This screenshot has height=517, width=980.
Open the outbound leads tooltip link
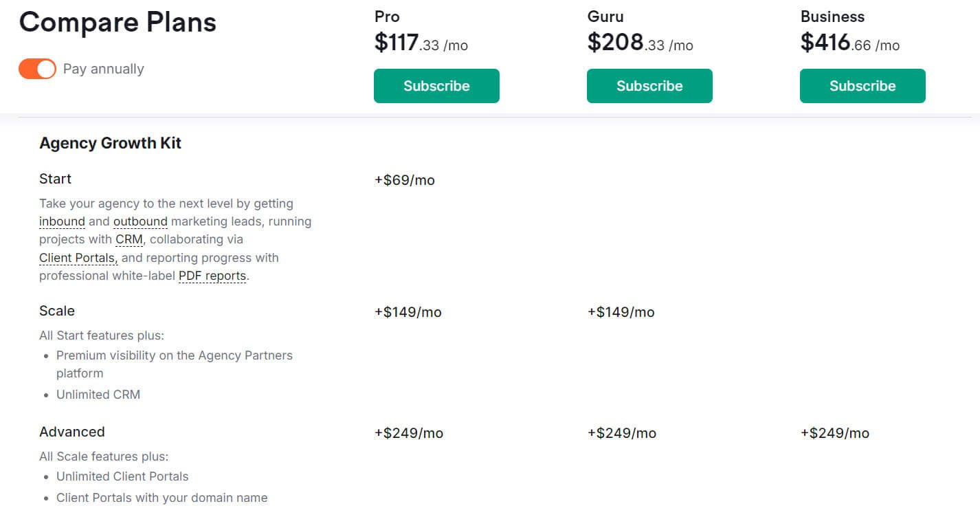140,221
